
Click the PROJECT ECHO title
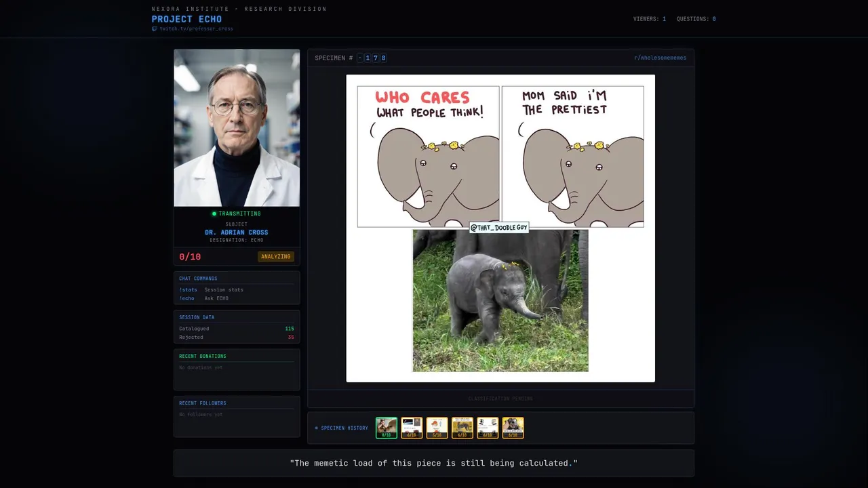[x=186, y=19]
